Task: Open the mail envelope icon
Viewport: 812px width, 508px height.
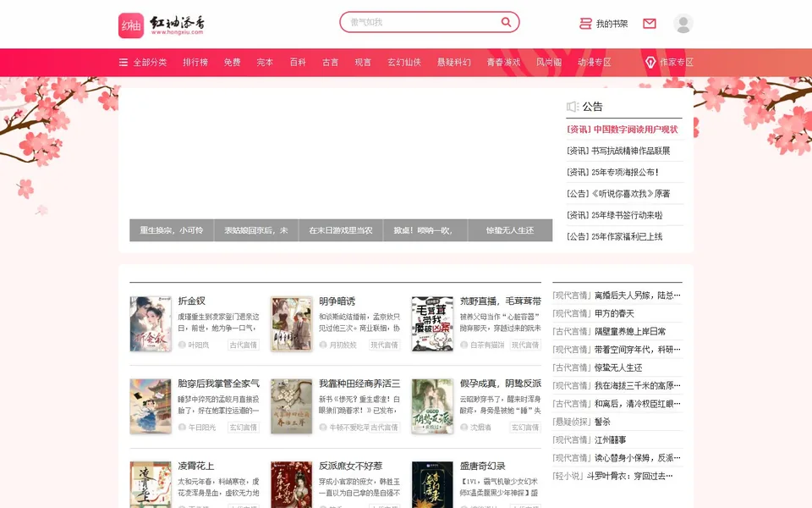Action: 650,24
